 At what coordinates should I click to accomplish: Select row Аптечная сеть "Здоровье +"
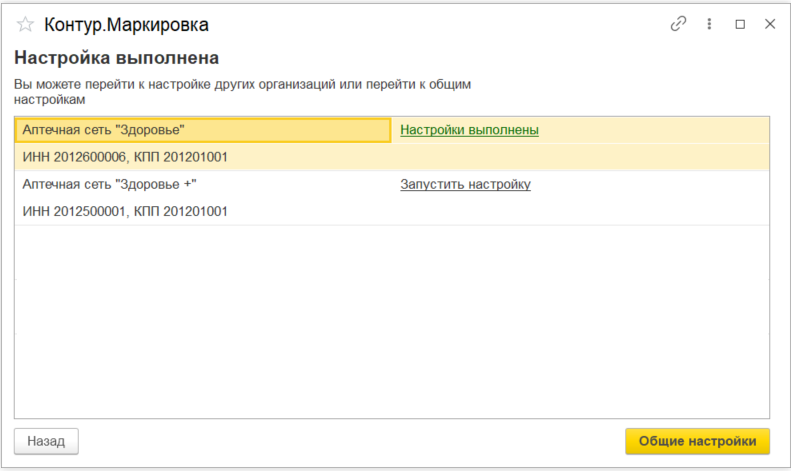[x=203, y=185]
